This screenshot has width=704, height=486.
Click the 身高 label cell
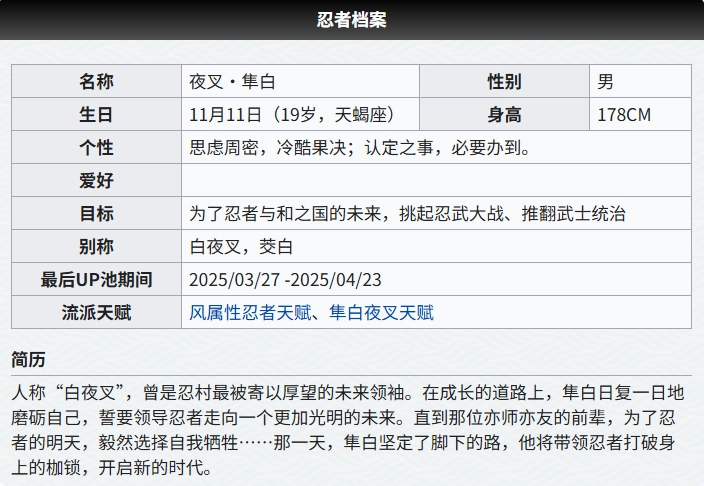[504, 115]
